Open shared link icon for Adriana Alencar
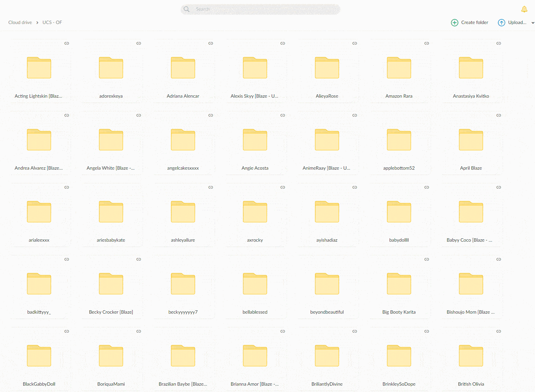This screenshot has width=535, height=392. pos(211,43)
